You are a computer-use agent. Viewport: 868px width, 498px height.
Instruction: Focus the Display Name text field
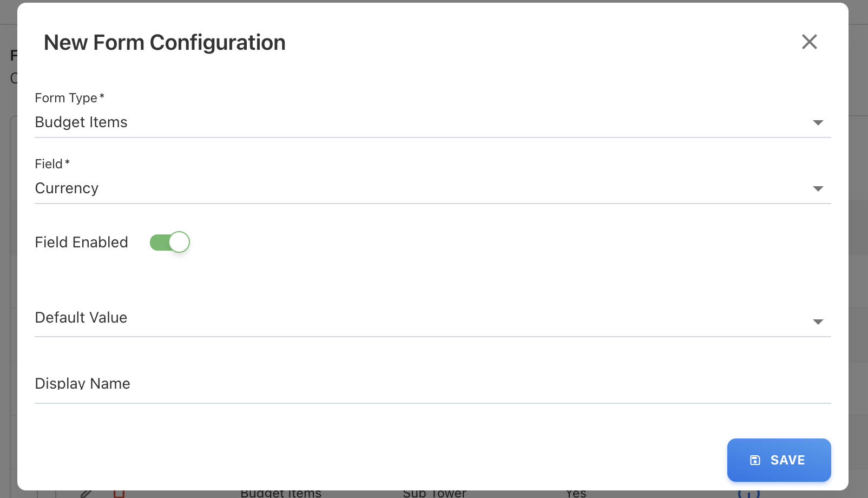pyautogui.click(x=422, y=384)
